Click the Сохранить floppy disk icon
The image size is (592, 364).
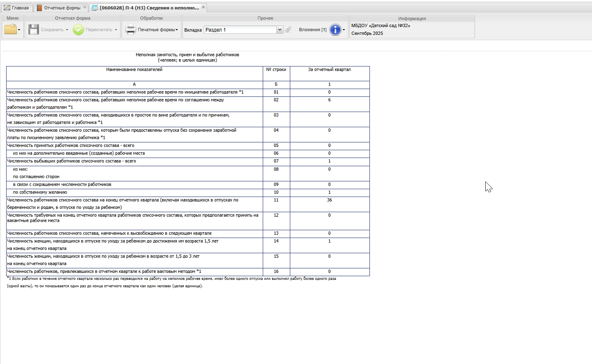(34, 30)
